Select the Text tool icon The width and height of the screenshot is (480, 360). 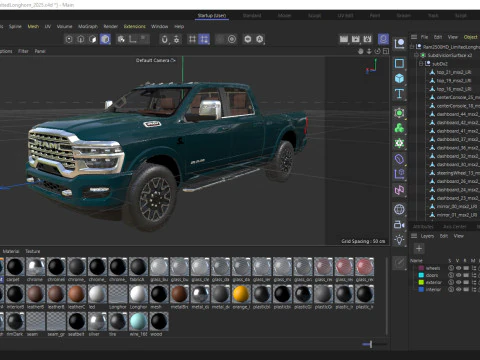[x=399, y=94]
